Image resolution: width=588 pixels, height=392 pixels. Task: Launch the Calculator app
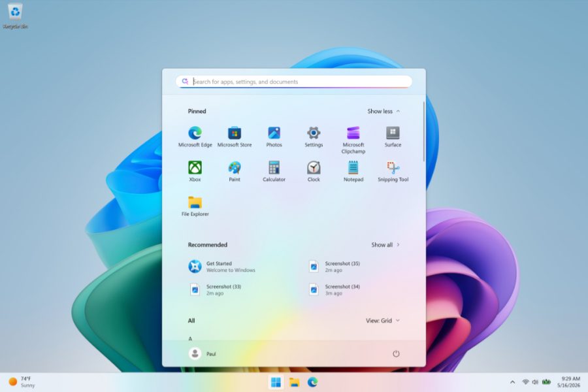[x=274, y=171]
